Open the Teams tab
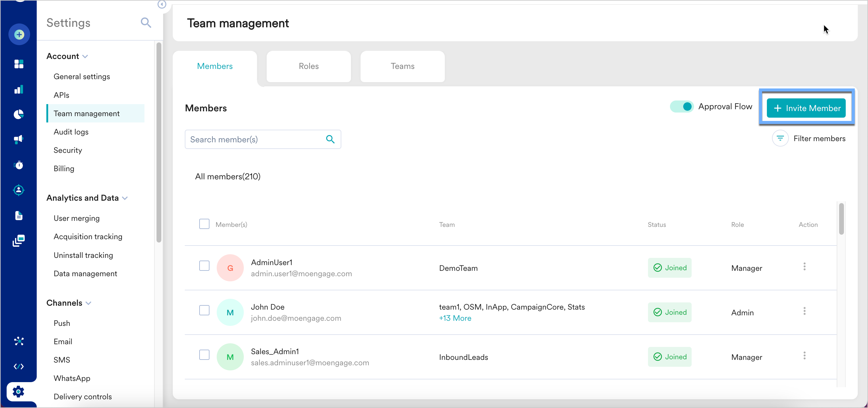The image size is (868, 408). click(x=402, y=66)
